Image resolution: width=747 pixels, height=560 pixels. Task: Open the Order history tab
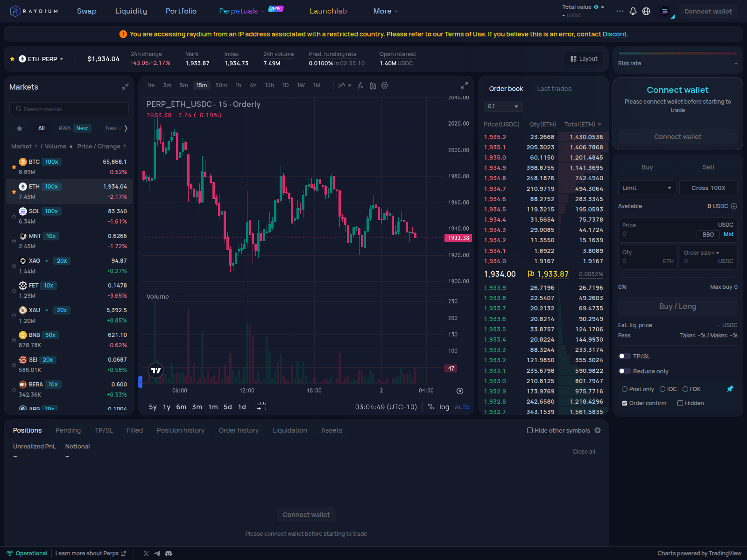click(239, 430)
